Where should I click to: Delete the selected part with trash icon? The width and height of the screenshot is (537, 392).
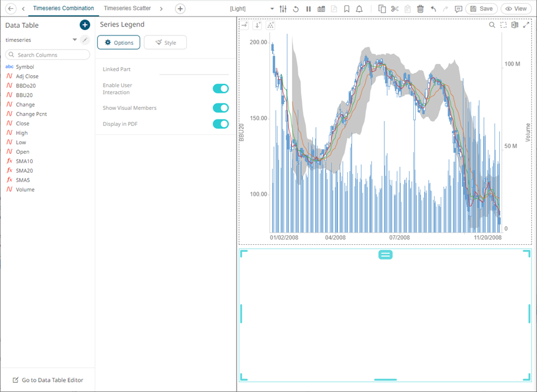tap(420, 9)
